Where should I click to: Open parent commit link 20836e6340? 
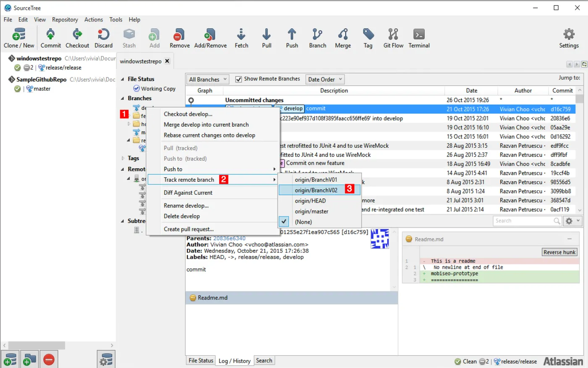229,238
